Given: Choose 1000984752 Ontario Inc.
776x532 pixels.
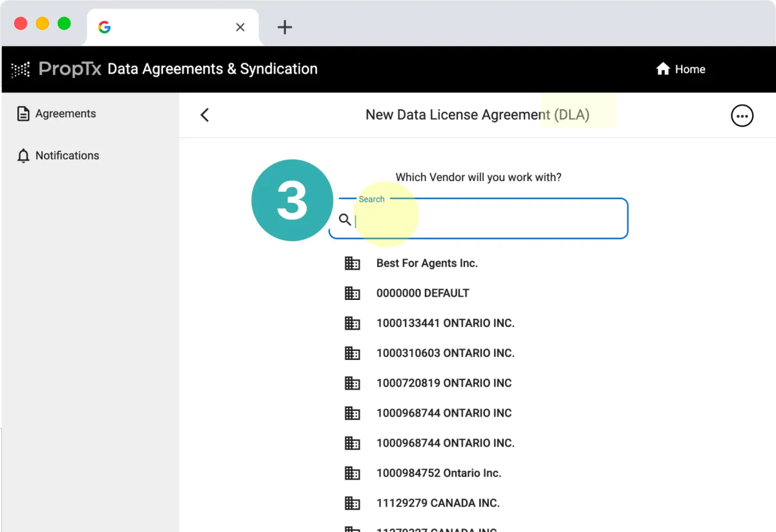Looking at the screenshot, I should click(438, 473).
